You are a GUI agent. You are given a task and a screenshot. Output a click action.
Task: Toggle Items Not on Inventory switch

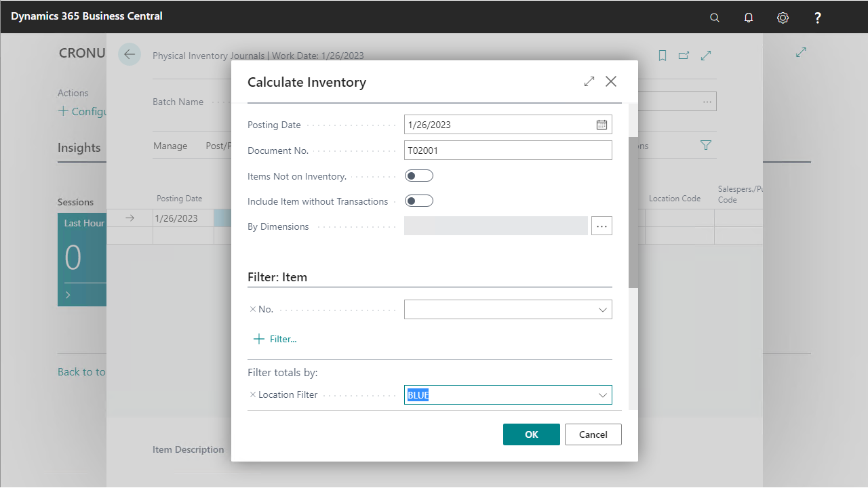point(418,176)
